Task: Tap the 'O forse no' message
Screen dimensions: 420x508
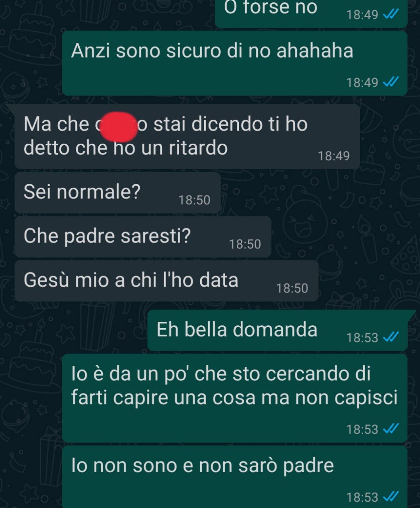Action: coord(311,12)
